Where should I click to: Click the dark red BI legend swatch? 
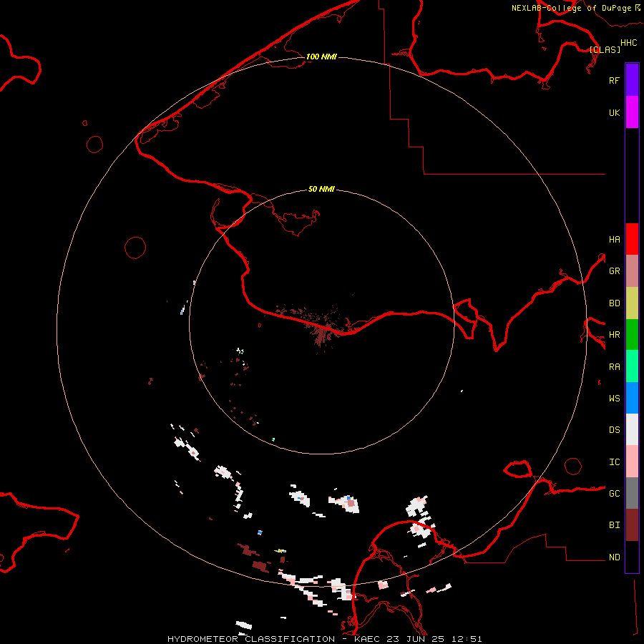(632, 525)
